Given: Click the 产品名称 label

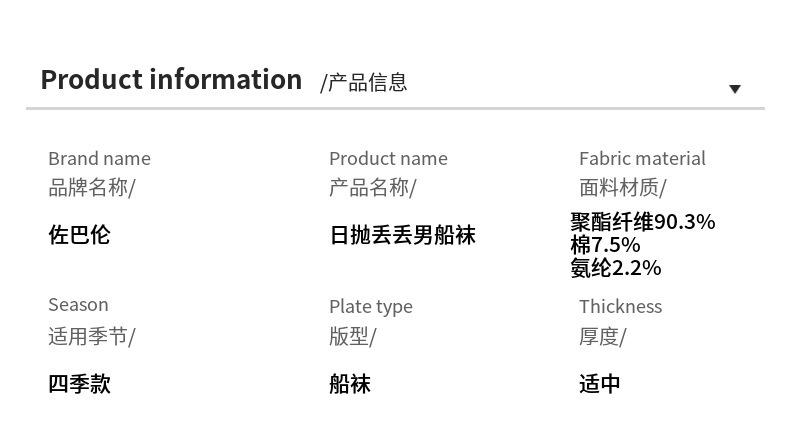Looking at the screenshot, I should [x=372, y=187].
